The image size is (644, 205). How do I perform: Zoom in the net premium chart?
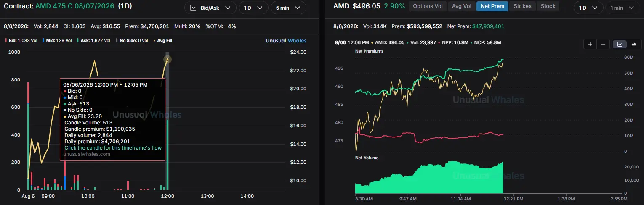pyautogui.click(x=590, y=44)
